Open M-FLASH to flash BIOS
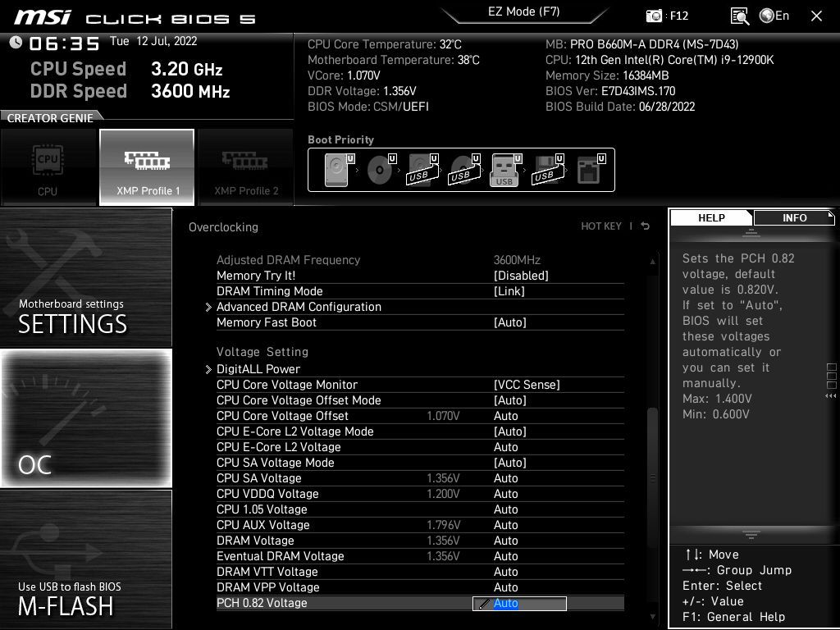 85,559
